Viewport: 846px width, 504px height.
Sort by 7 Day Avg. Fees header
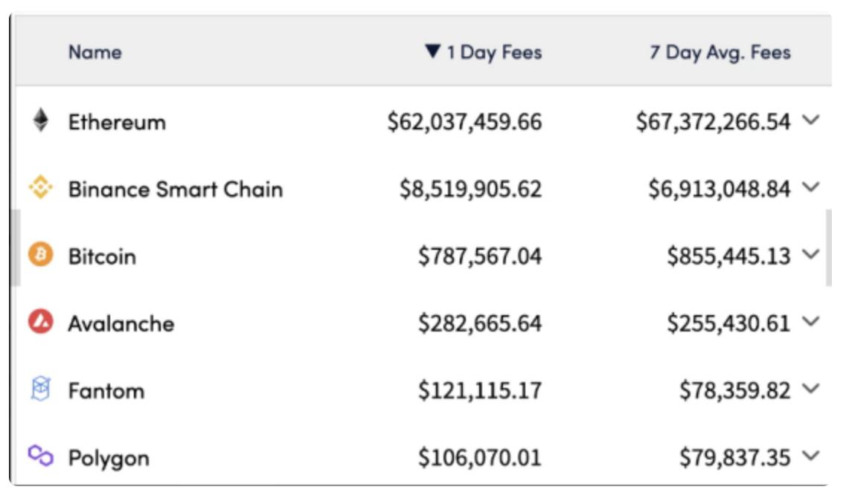coord(720,53)
